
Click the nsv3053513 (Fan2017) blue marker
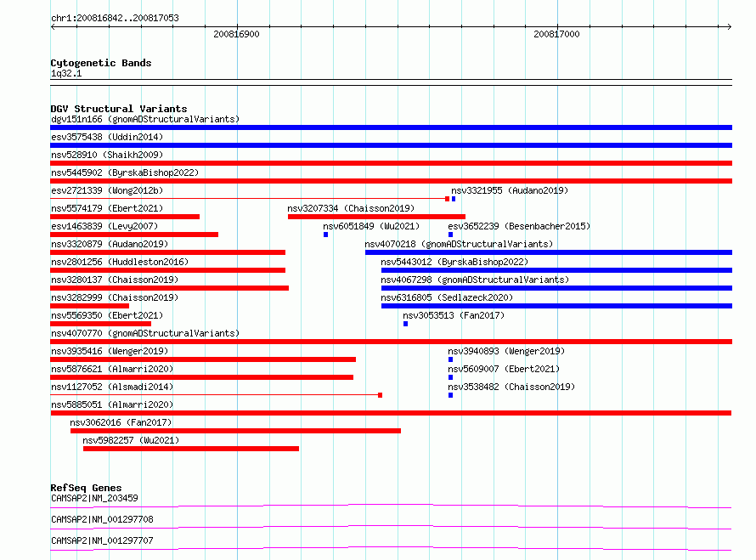coord(406,324)
